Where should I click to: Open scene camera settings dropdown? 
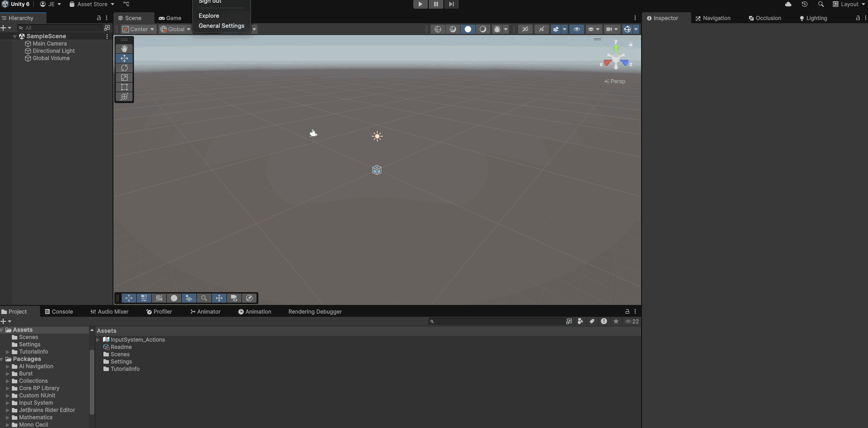pos(612,29)
